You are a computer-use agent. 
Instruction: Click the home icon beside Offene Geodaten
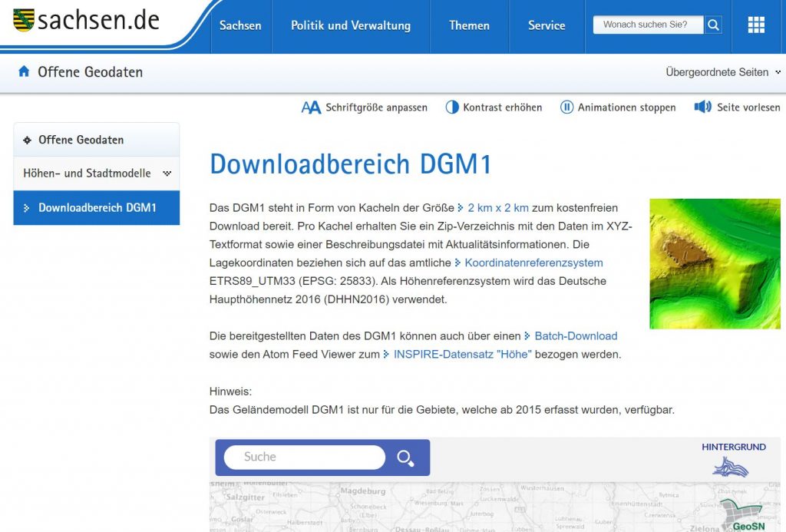[23, 72]
